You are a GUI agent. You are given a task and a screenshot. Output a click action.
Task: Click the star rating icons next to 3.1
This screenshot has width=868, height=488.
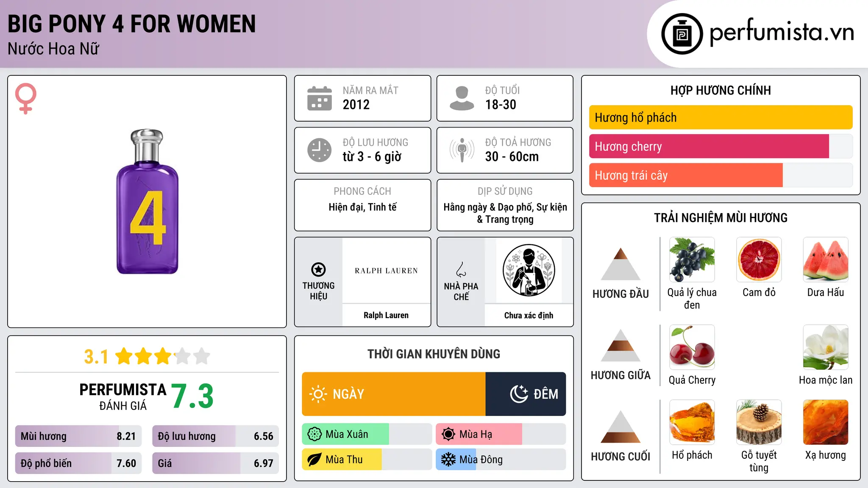163,356
